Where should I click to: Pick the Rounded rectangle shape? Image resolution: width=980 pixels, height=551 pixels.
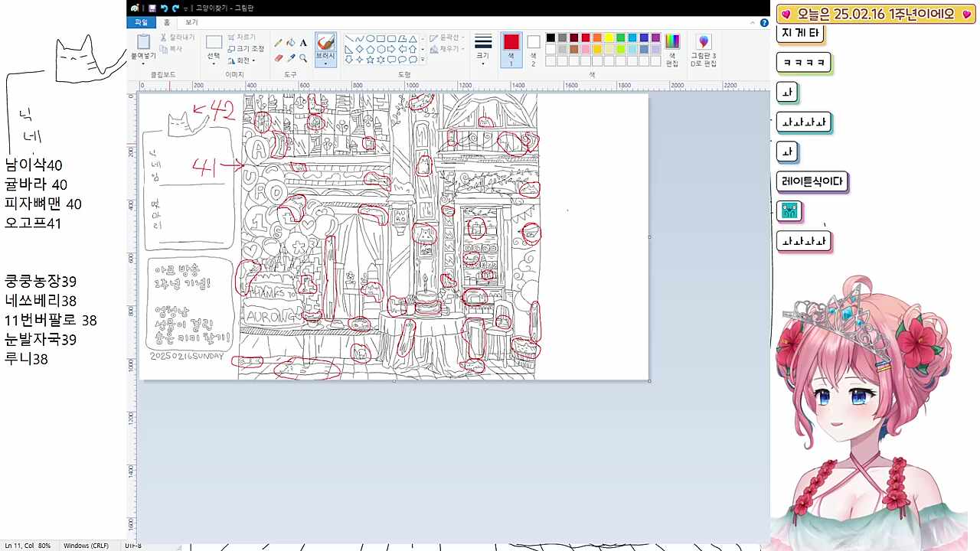pyautogui.click(x=392, y=38)
